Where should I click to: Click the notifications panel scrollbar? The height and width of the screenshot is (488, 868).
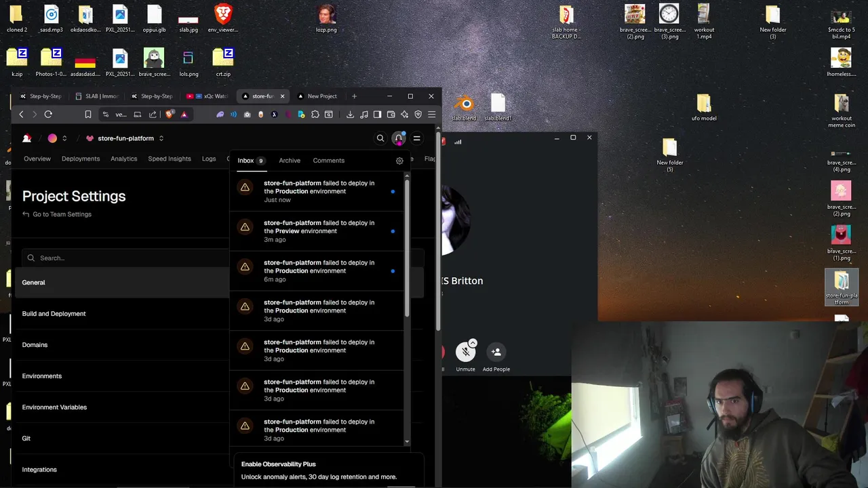[407, 248]
